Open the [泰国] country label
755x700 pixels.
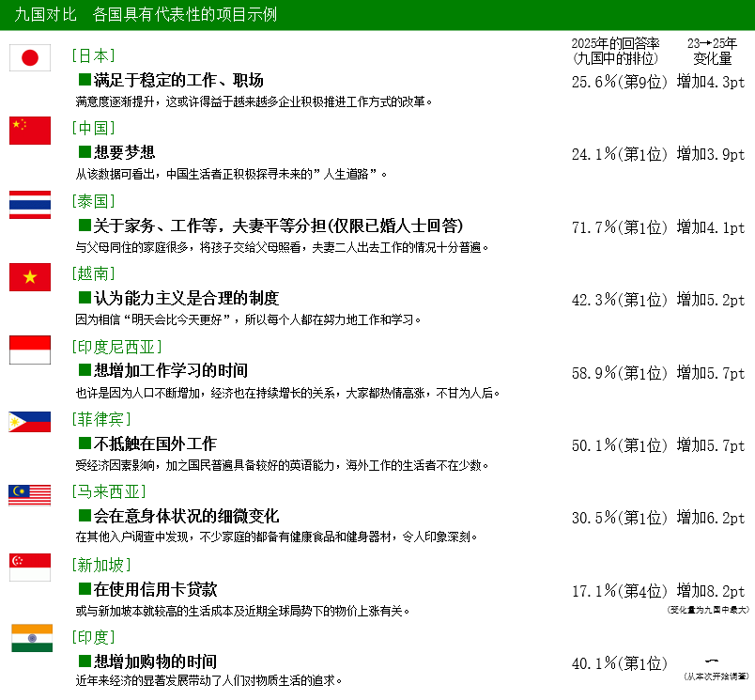[94, 201]
